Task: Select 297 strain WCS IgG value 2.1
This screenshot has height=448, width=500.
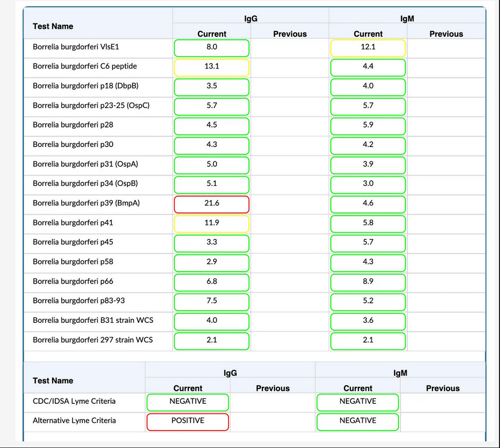Action: click(212, 341)
